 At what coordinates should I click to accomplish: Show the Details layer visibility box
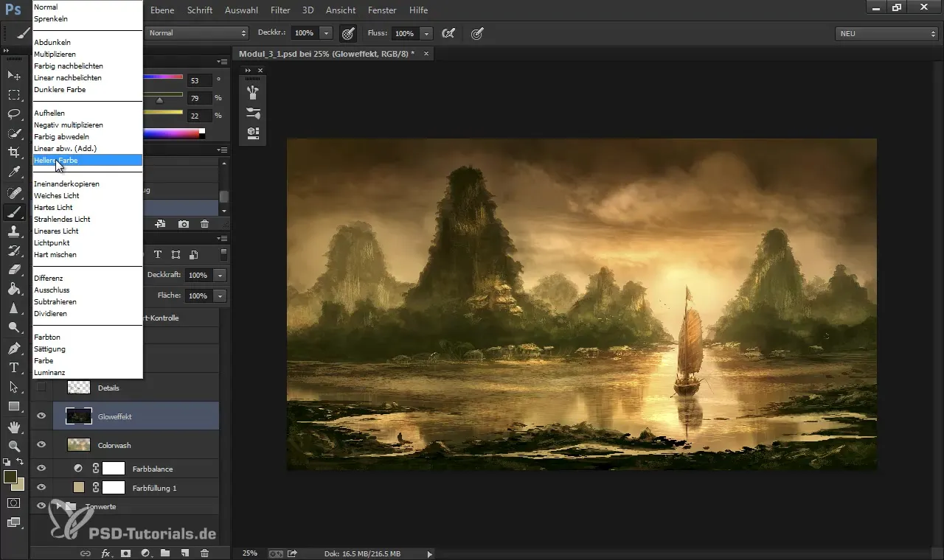[41, 388]
